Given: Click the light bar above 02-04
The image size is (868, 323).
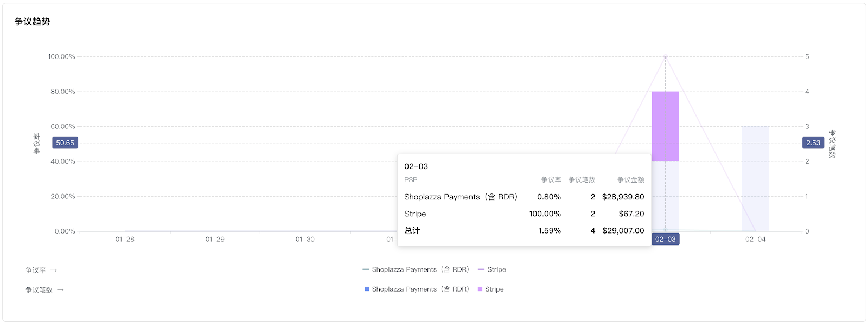Looking at the screenshot, I should tap(755, 178).
